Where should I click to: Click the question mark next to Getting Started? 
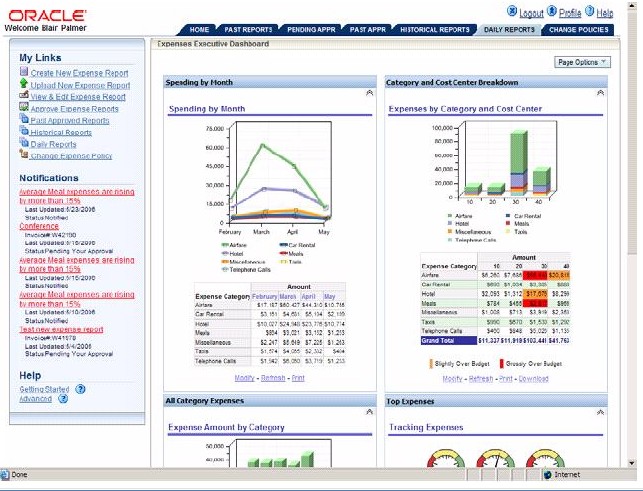tap(80, 389)
